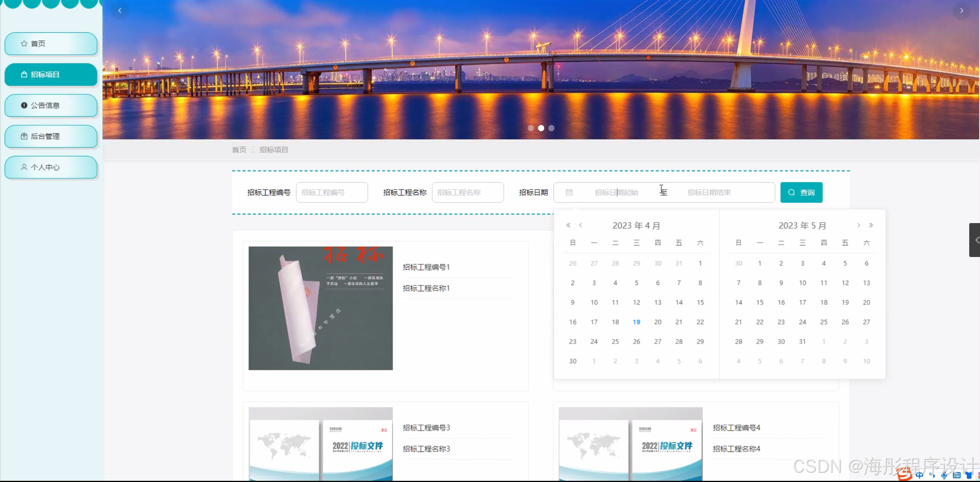Open the 招标工程编号1 project thumbnail
The height and width of the screenshot is (482, 980).
[x=320, y=308]
